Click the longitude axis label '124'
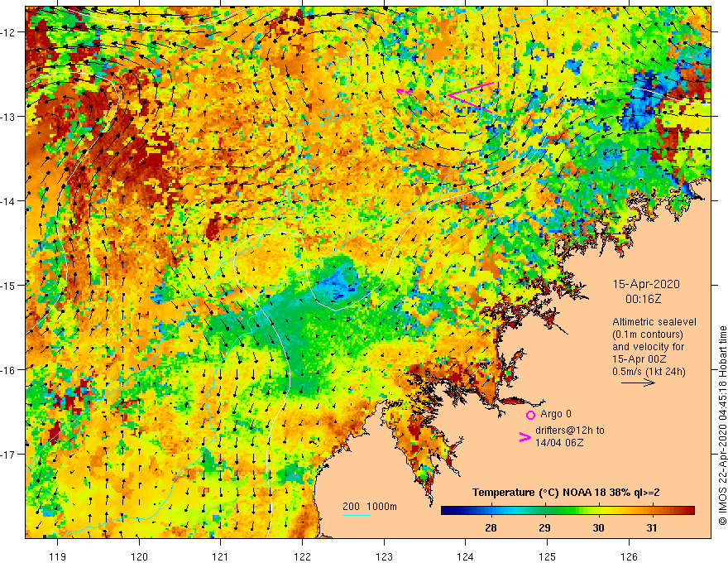Viewport: 728px width, 563px height. click(466, 556)
